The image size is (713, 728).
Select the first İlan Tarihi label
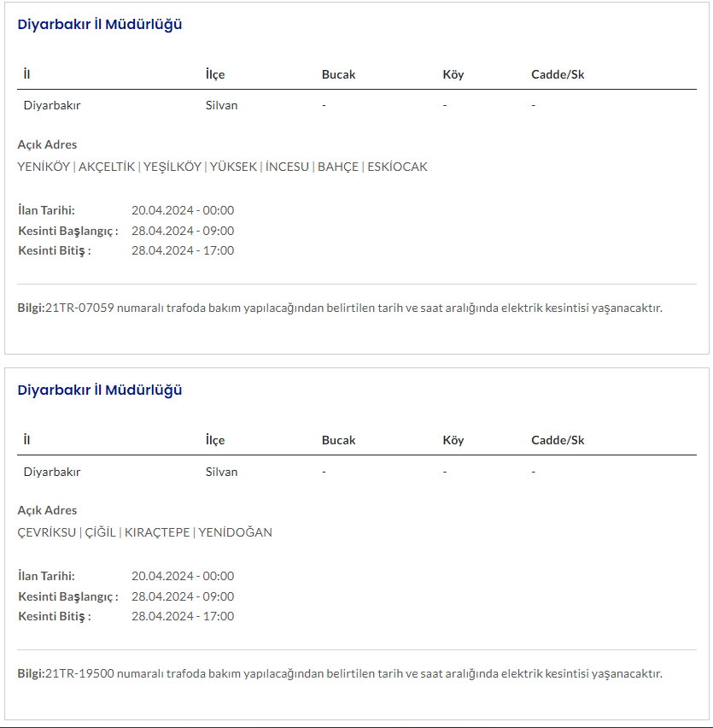(x=46, y=210)
